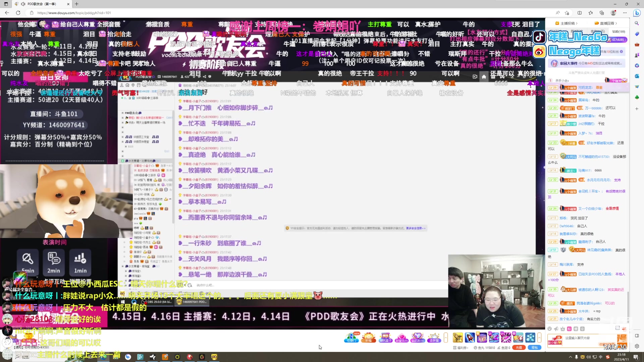Screen dimensions: 644x362
Task: Open Edge sidebar Outlook icon
Action: coord(637,76)
